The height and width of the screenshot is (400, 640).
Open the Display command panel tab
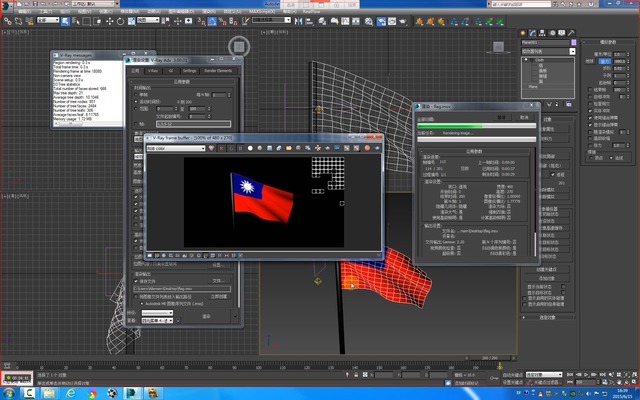click(x=562, y=33)
